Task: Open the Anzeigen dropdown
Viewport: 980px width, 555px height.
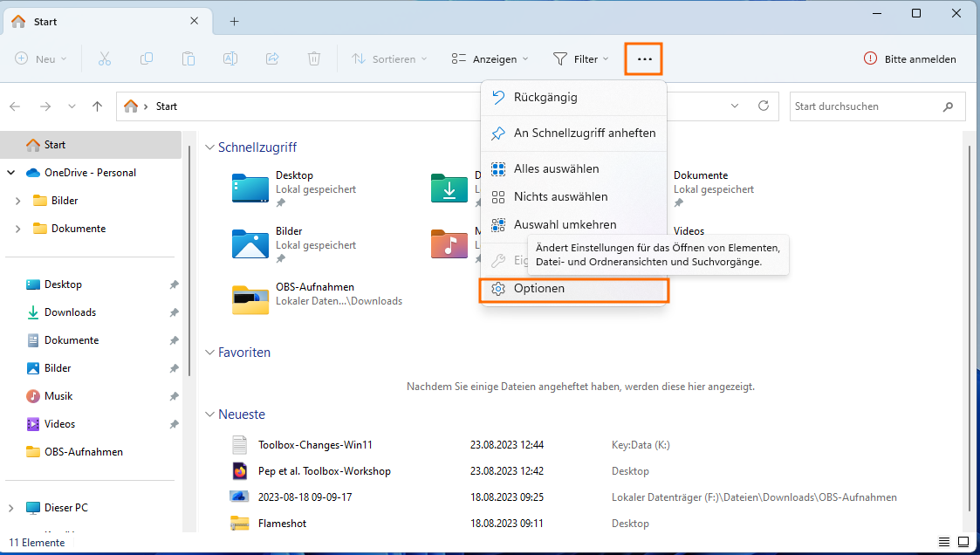Action: (x=490, y=58)
